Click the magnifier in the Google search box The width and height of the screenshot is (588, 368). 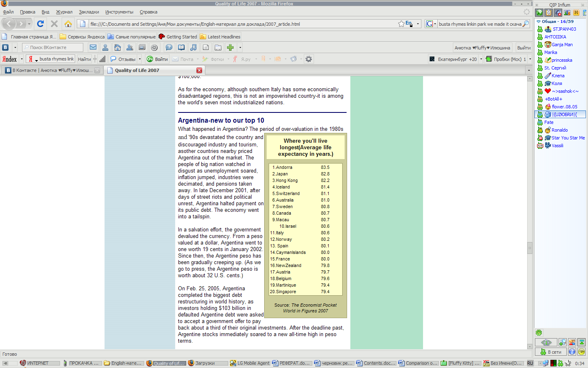[526, 24]
